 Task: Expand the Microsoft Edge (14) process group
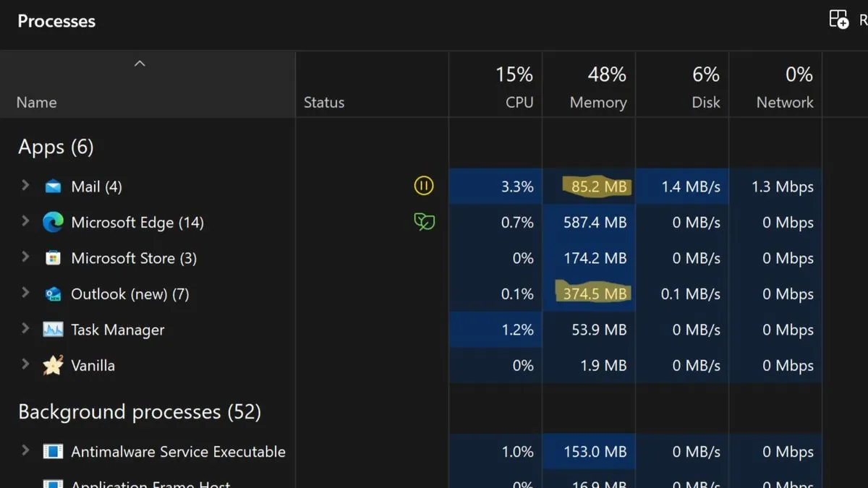(25, 222)
